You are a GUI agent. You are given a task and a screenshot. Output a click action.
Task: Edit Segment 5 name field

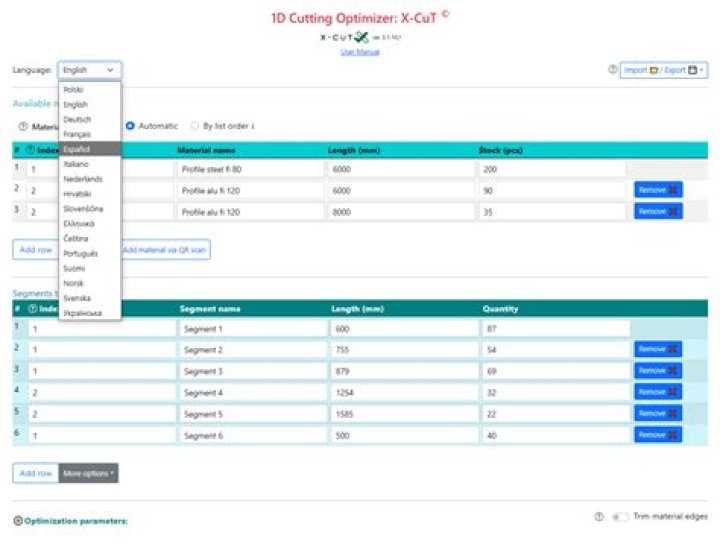[x=253, y=414]
